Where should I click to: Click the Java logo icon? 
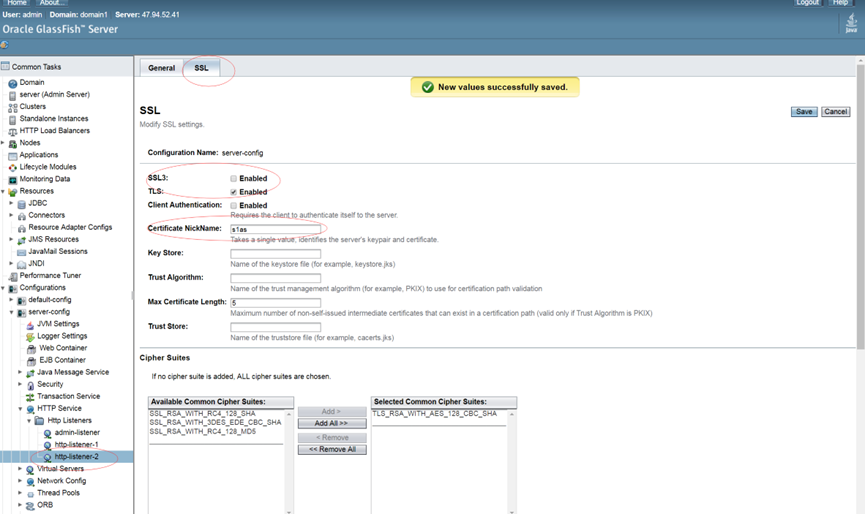(x=851, y=23)
